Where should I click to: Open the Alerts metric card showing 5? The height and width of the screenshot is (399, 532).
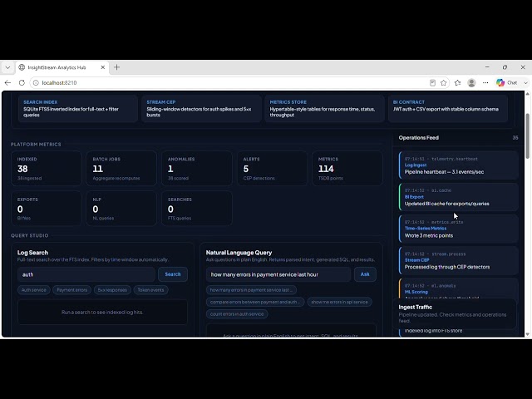[x=272, y=169]
